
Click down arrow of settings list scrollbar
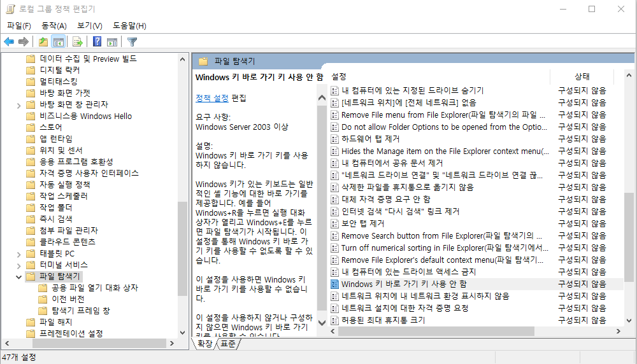(x=629, y=321)
